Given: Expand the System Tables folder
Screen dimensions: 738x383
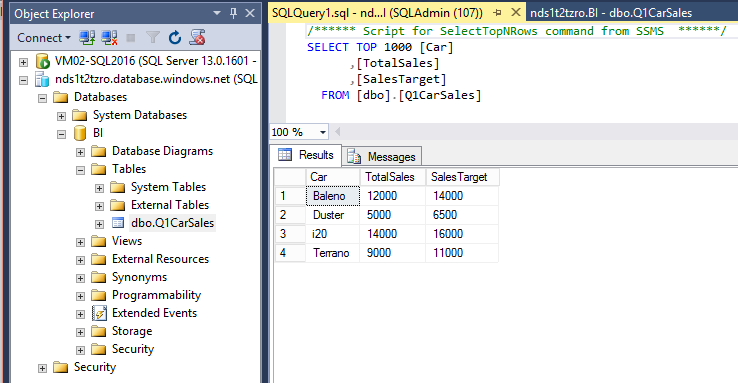Looking at the screenshot, I should (99, 188).
